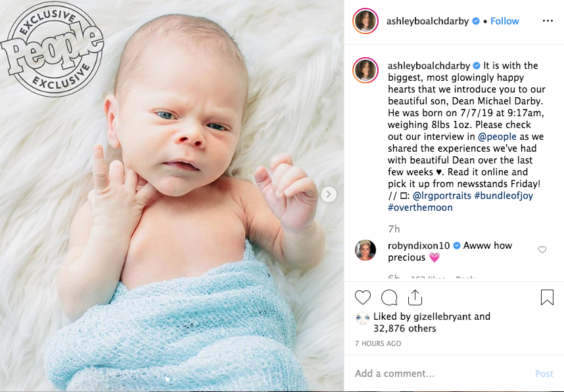Open ashleyboalchdarby profile picture in header
This screenshot has width=564, height=392.
[365, 21]
